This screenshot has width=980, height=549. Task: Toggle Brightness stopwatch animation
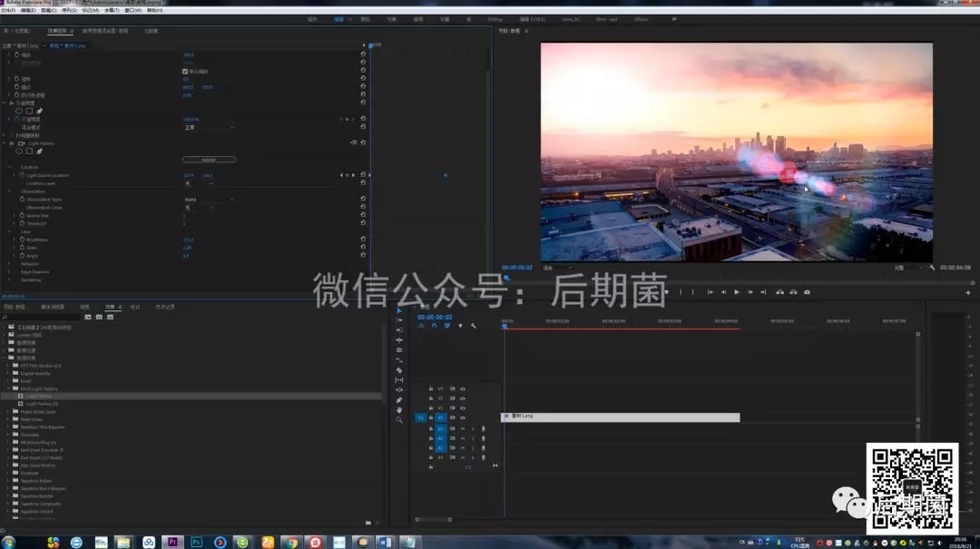pyautogui.click(x=22, y=240)
